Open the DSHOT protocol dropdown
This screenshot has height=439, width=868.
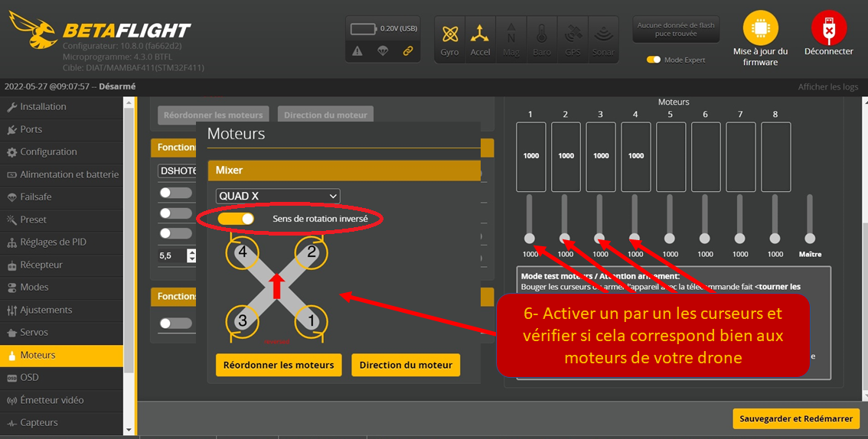[x=176, y=171]
